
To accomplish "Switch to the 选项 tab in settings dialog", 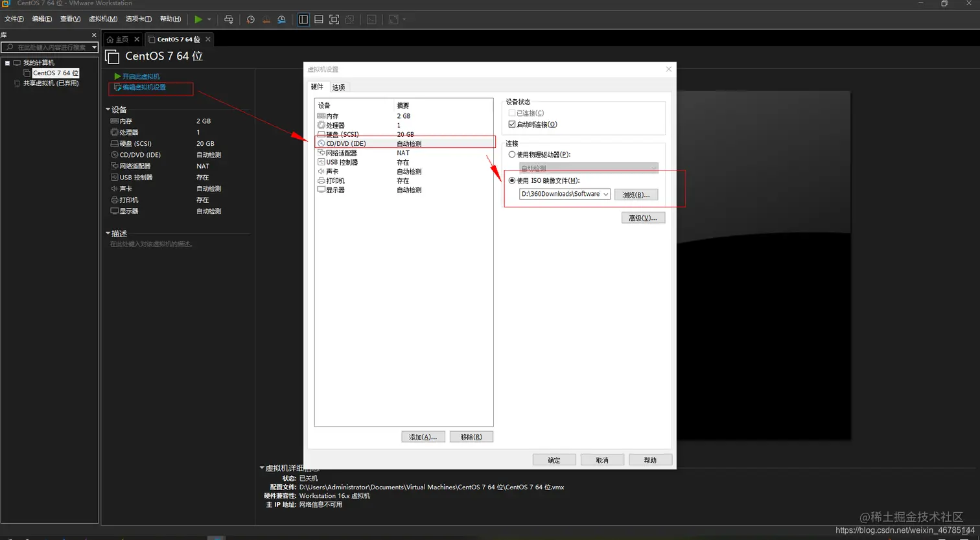I will [339, 88].
